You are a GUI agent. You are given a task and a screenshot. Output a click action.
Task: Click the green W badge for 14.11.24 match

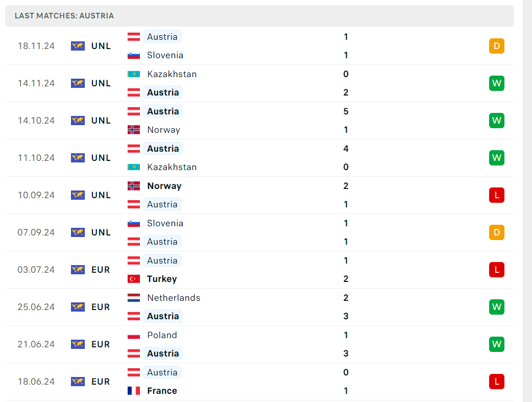pyautogui.click(x=497, y=83)
